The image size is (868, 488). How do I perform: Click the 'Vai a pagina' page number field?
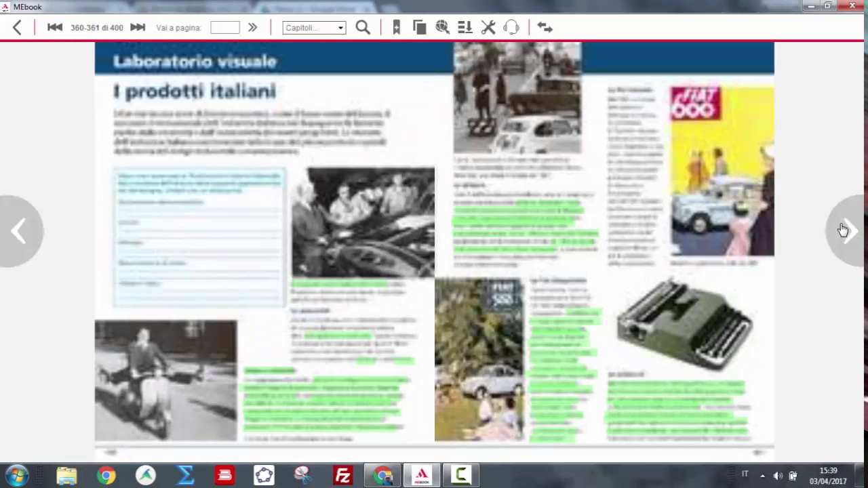[224, 28]
